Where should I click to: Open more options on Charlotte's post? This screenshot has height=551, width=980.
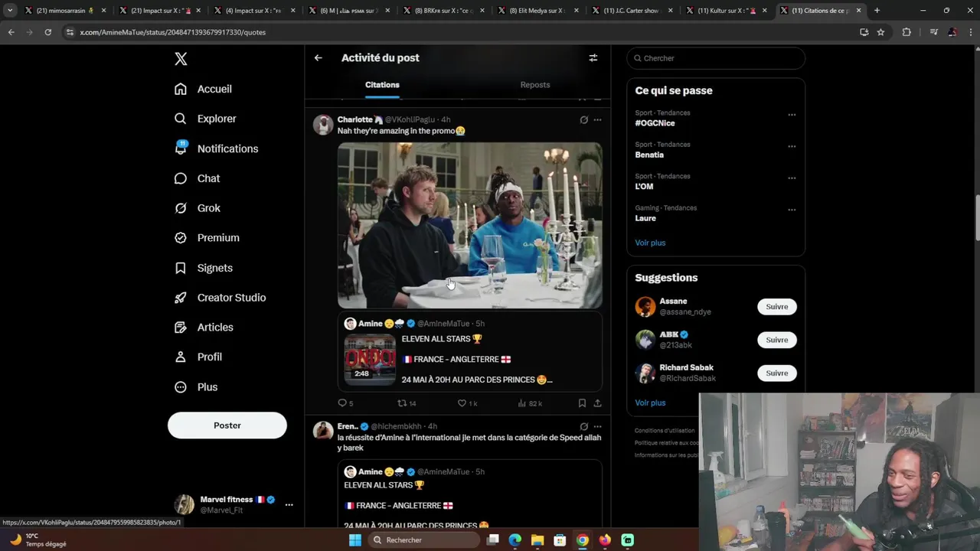[597, 119]
